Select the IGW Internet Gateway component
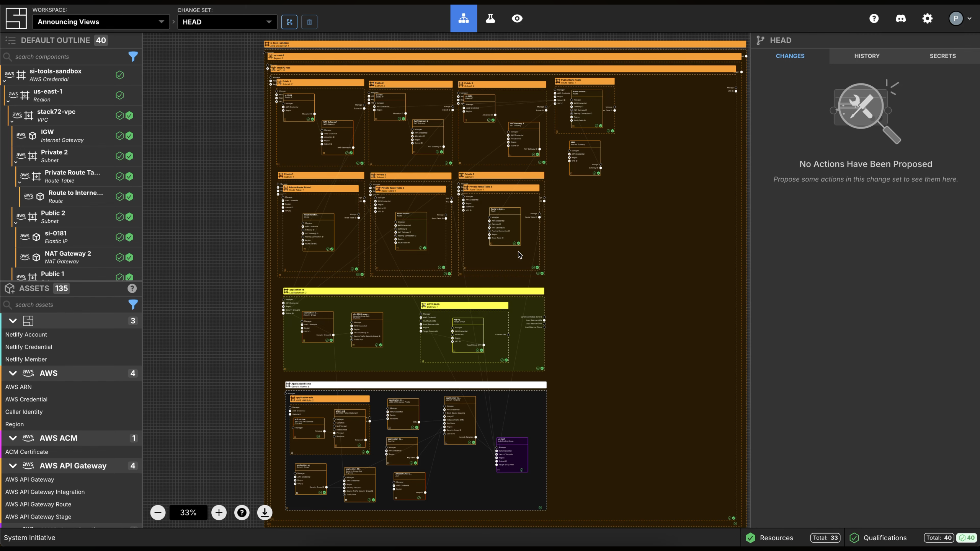Viewport: 980px width, 551px height. tap(77, 136)
